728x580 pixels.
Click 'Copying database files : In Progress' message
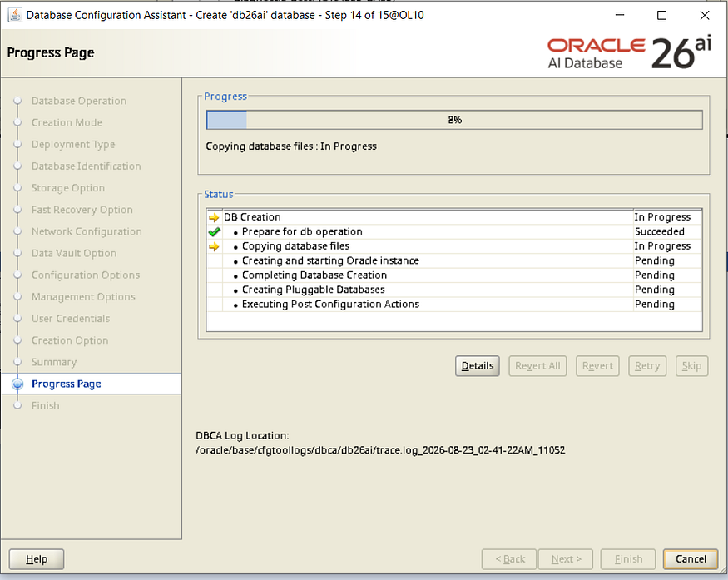pyautogui.click(x=291, y=146)
